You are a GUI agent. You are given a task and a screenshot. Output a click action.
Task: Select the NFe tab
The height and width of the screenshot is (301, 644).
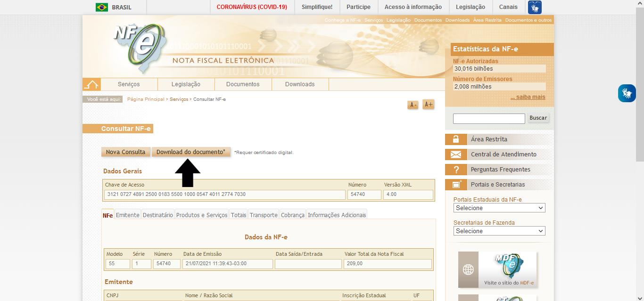tap(107, 215)
